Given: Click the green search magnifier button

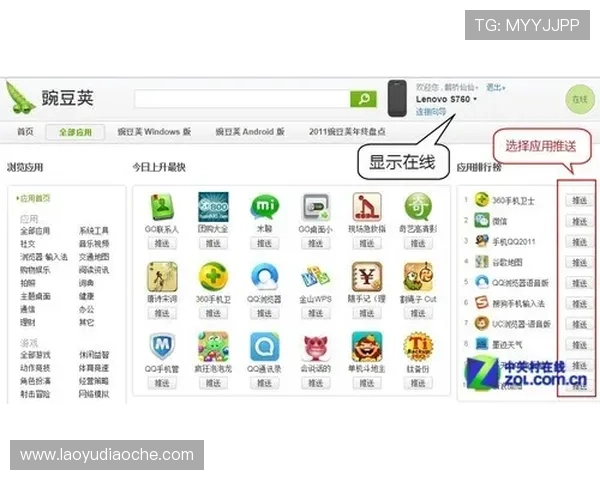Looking at the screenshot, I should [x=363, y=99].
